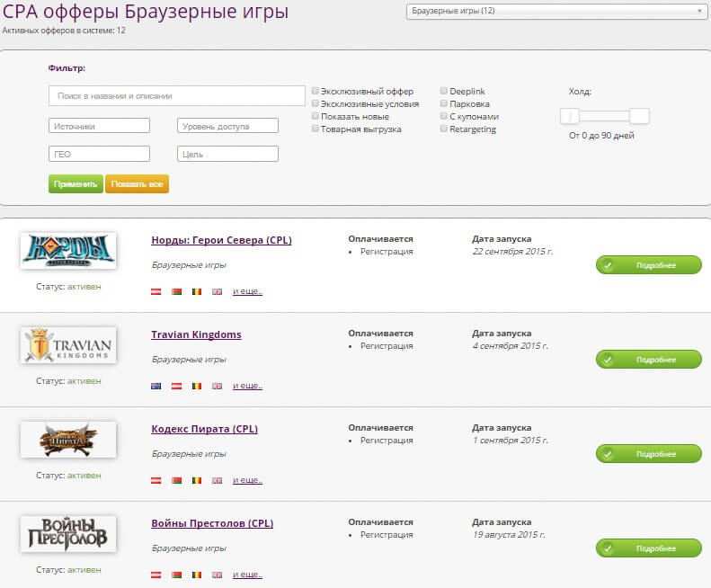Tick the Эксклюзивные условия checkbox
Screen dimensions: 711x588
[x=316, y=103]
